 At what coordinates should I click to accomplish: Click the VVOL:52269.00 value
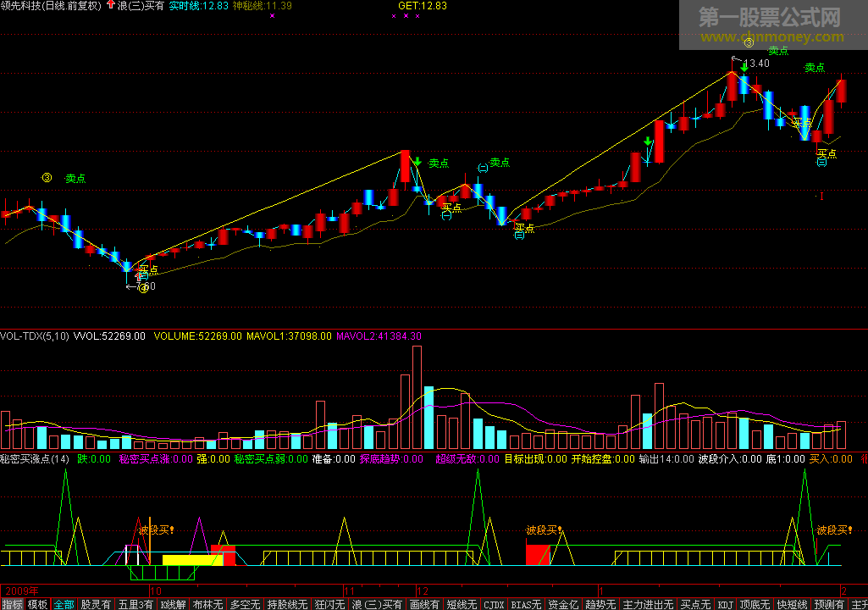pyautogui.click(x=109, y=336)
